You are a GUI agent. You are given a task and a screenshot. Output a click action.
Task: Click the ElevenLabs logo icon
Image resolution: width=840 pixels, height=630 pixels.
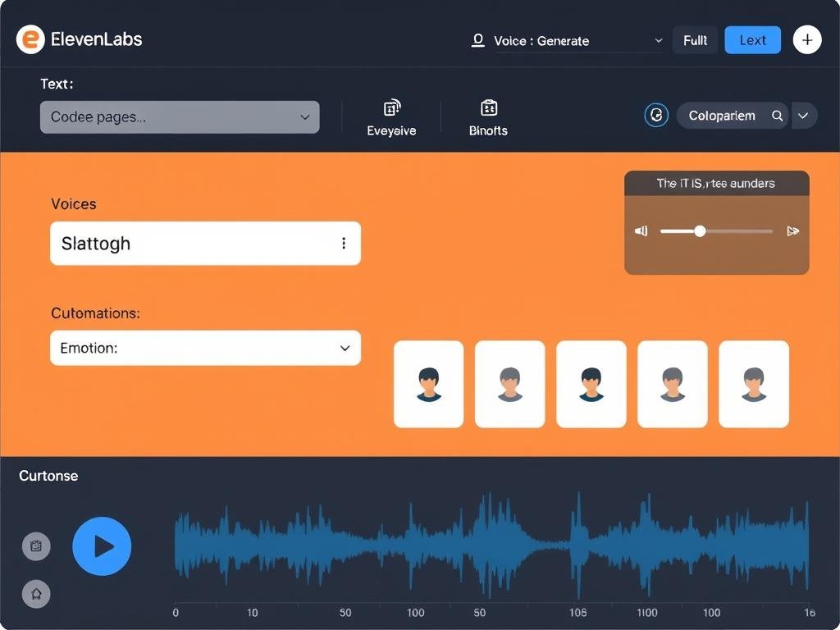point(30,39)
